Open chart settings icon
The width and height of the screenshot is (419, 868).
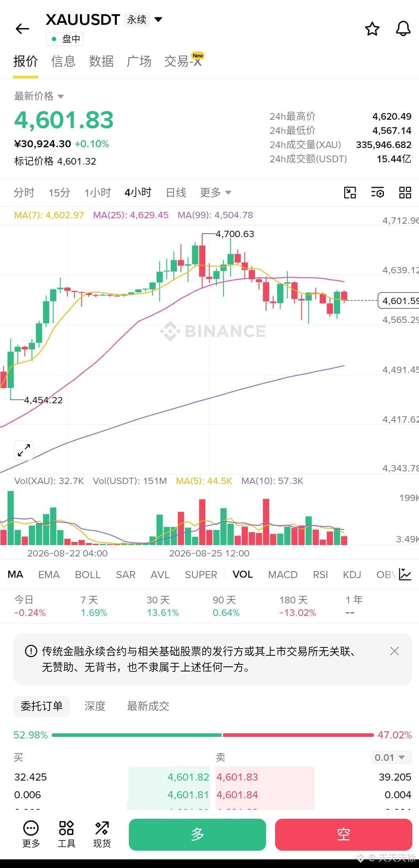click(x=377, y=193)
